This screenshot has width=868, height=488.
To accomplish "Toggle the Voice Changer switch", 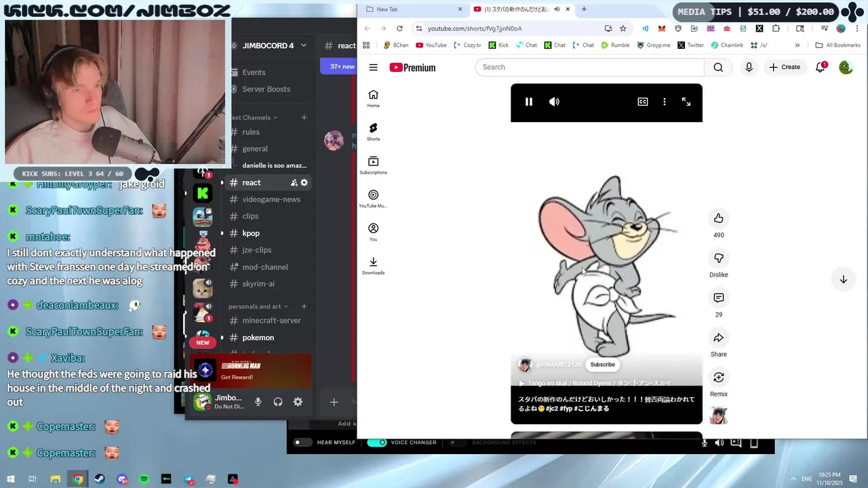I will (x=377, y=443).
